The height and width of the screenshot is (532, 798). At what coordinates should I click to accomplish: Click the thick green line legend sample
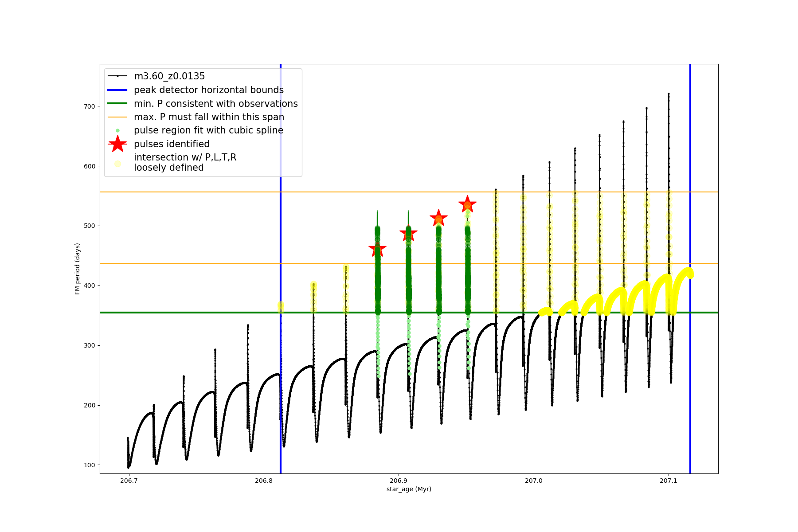117,103
